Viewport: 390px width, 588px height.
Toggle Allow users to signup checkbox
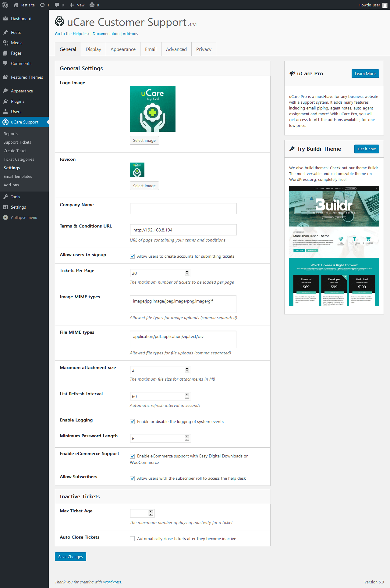[x=132, y=256]
